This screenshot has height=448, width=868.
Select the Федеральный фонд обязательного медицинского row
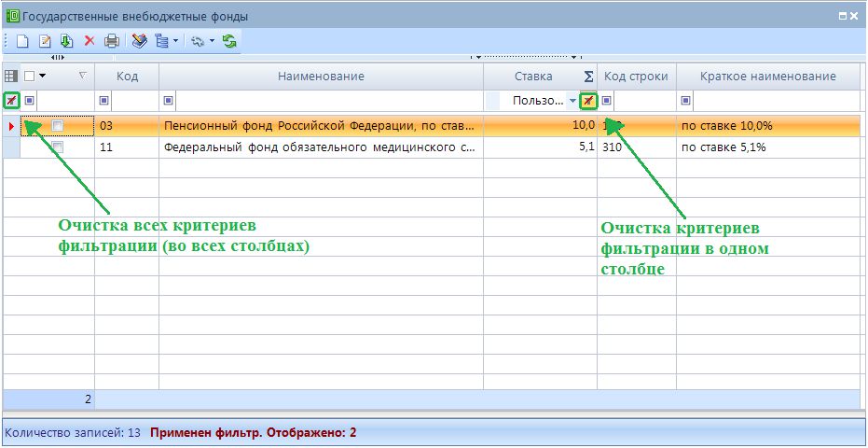tap(321, 147)
